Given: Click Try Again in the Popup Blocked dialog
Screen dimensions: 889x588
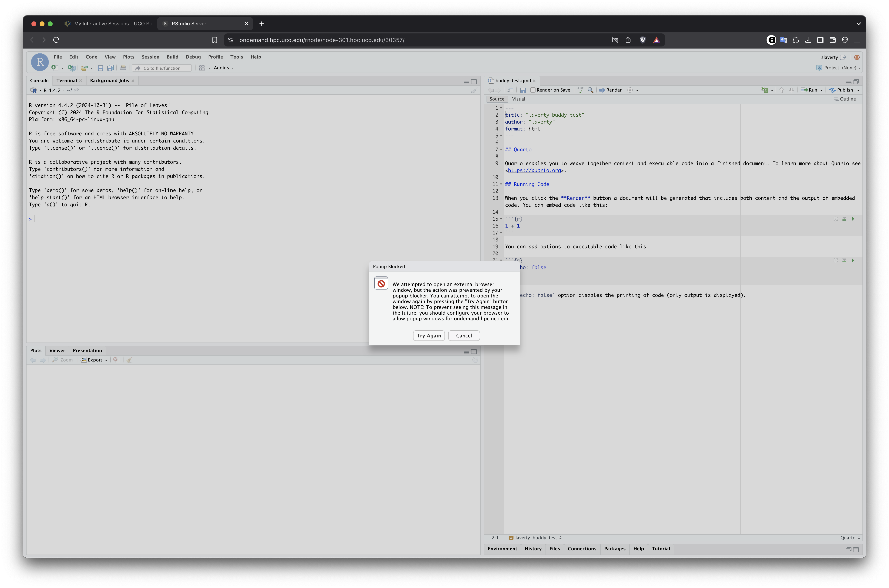Looking at the screenshot, I should click(x=429, y=336).
